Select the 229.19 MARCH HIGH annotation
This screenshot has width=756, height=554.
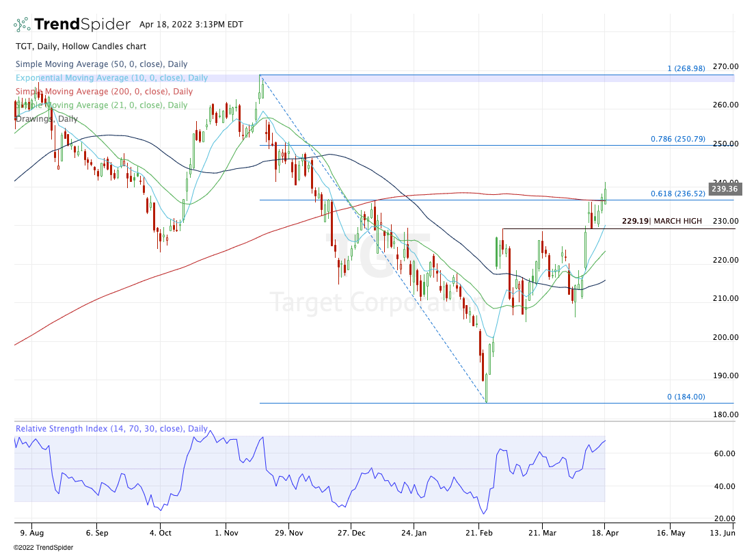pyautogui.click(x=662, y=222)
